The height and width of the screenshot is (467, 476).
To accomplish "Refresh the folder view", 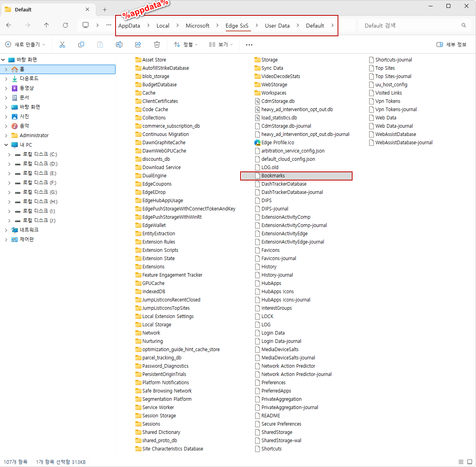I will click(65, 25).
